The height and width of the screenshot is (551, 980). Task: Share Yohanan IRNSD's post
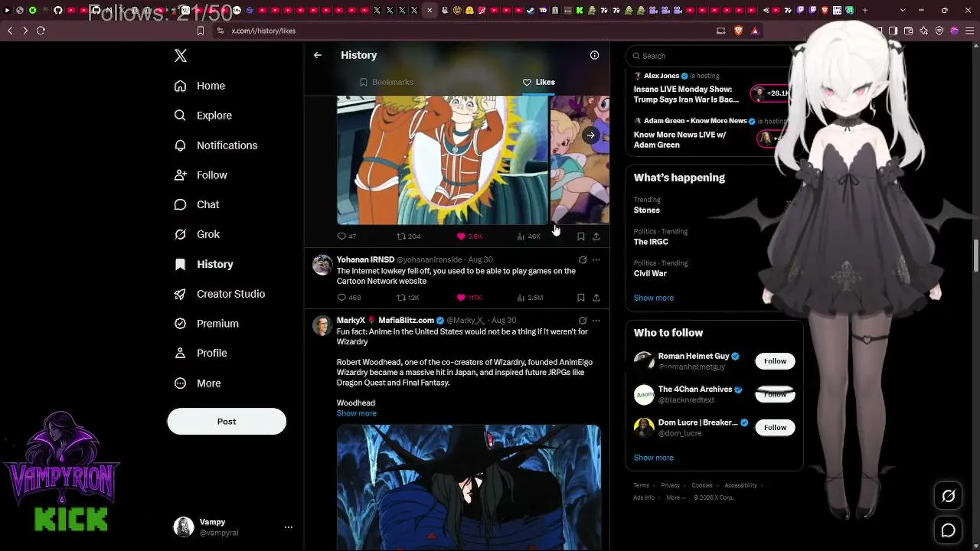coord(596,298)
